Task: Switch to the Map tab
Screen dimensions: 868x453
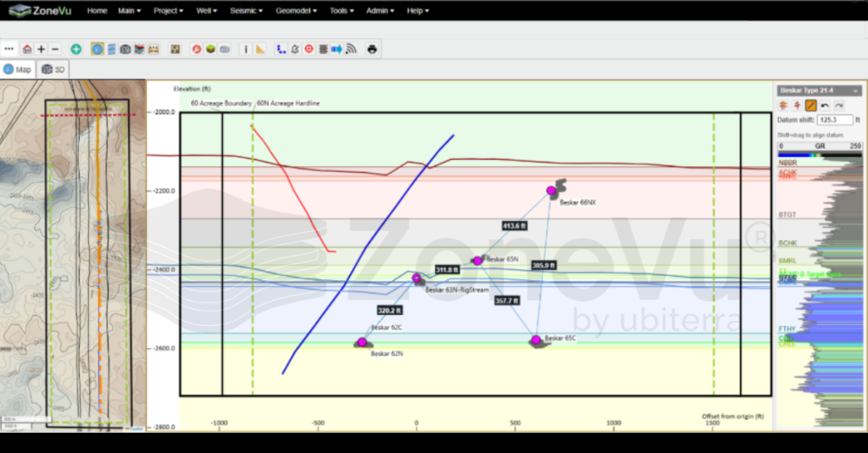Action: [18, 69]
